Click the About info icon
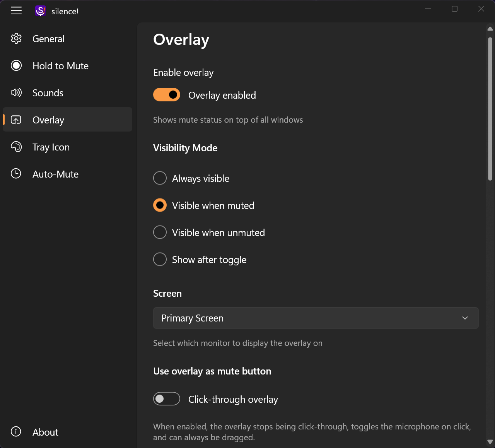Image resolution: width=495 pixels, height=448 pixels. pos(16,432)
